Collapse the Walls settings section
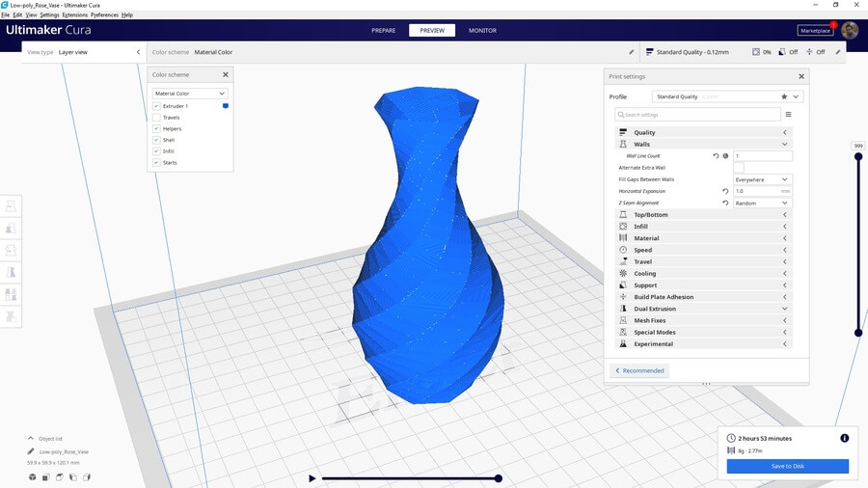 tap(703, 144)
